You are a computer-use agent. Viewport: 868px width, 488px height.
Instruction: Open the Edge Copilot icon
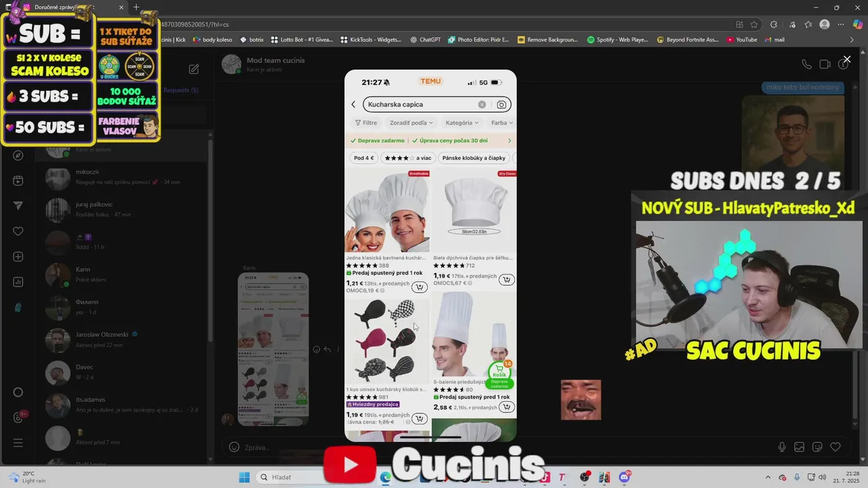858,24
